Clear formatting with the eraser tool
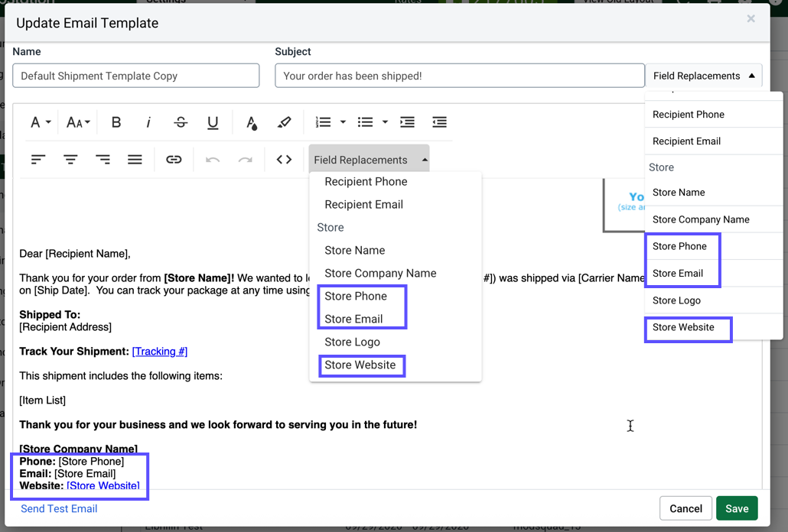This screenshot has height=532, width=788. click(x=284, y=122)
